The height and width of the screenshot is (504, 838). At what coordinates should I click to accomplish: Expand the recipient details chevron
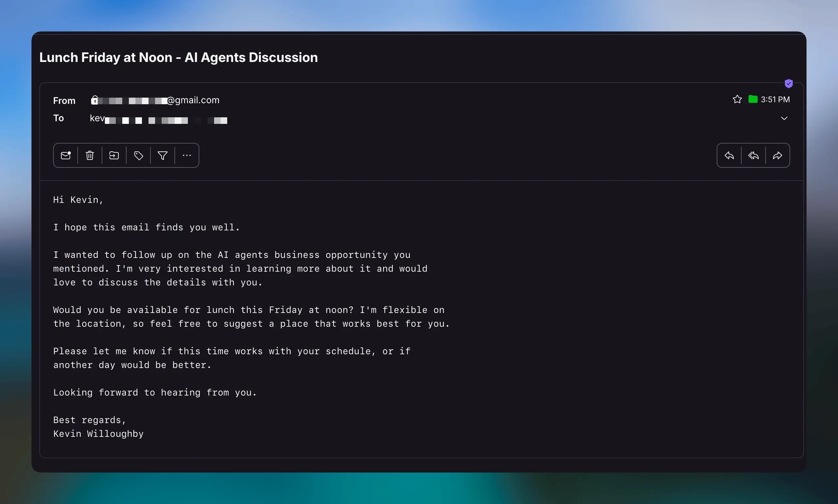click(x=784, y=118)
